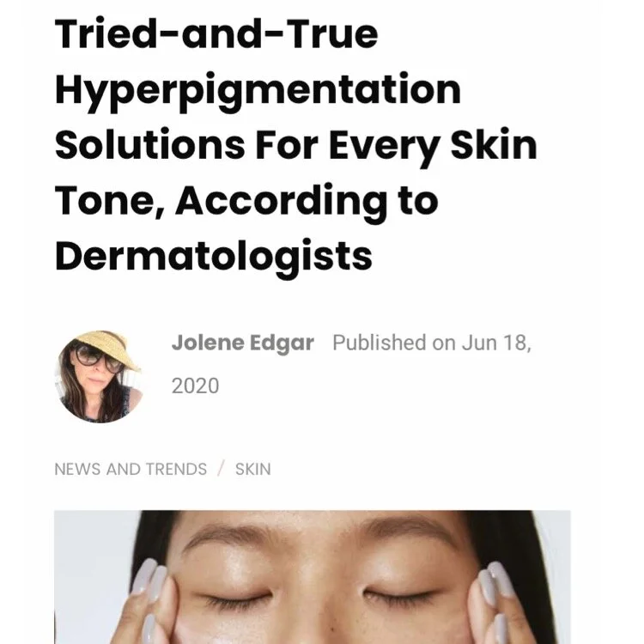Click the closed right eye in photo
This screenshot has height=644, width=644.
398,596
